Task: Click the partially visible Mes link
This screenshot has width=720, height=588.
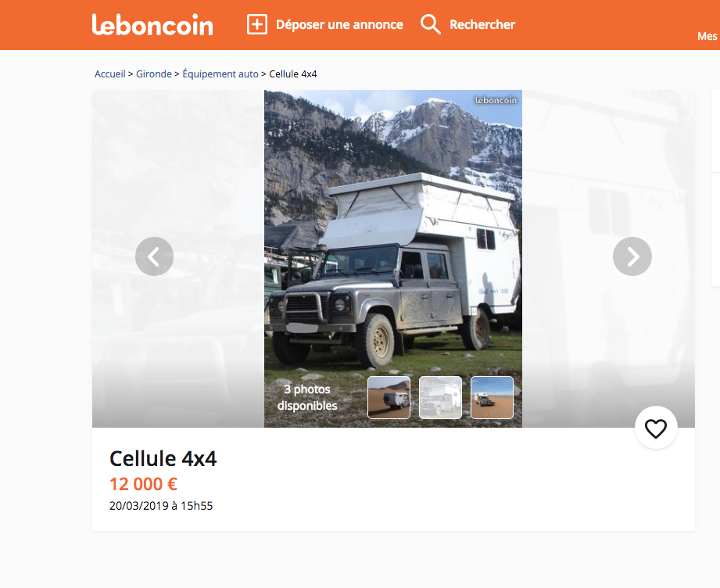Action: pyautogui.click(x=707, y=36)
